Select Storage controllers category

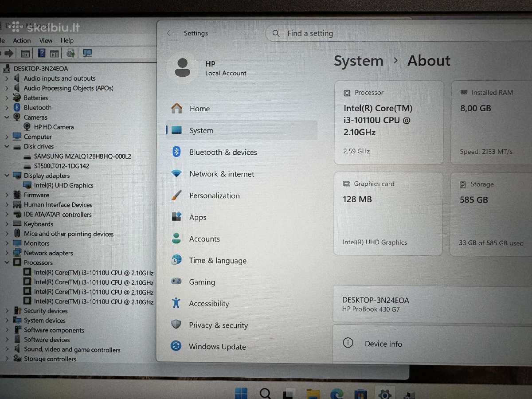50,359
